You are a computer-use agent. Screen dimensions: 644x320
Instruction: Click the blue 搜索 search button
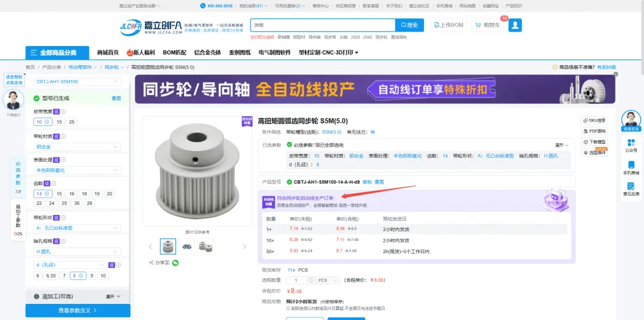click(x=410, y=25)
